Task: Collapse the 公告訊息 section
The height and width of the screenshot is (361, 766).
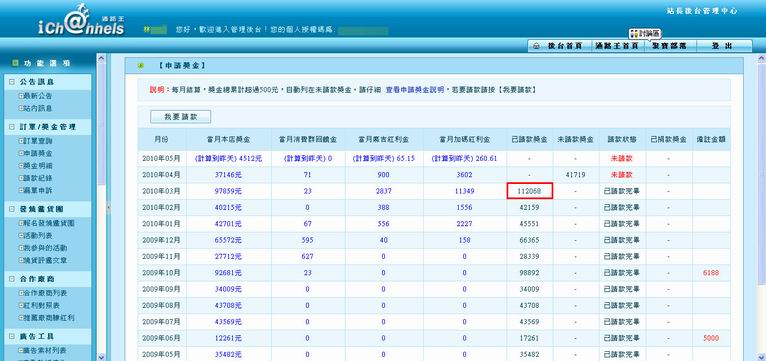Action: tap(12, 82)
